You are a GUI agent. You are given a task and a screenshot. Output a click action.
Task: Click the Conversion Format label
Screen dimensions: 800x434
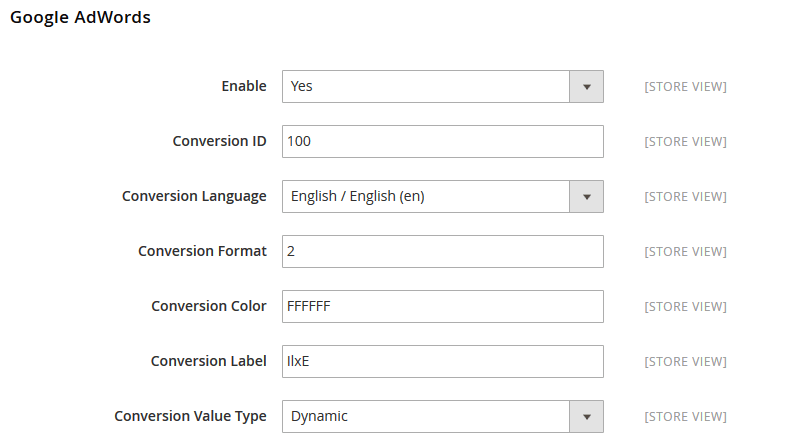point(202,251)
